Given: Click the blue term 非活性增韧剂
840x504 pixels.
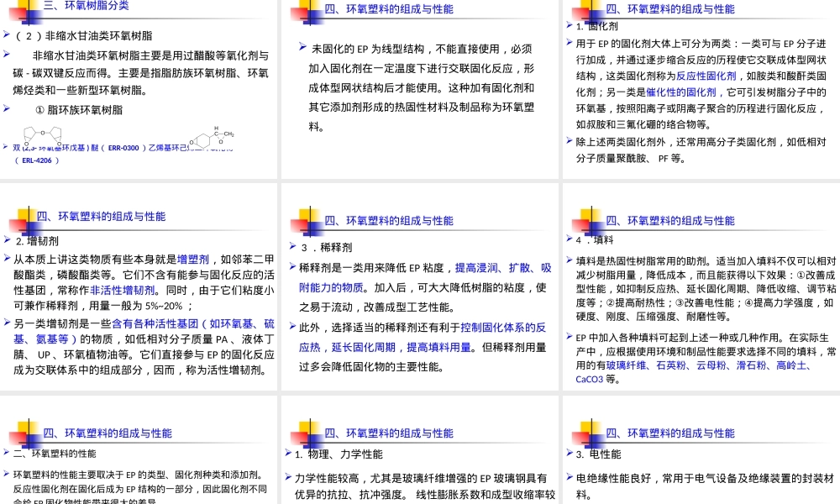Looking at the screenshot, I should (122, 291).
